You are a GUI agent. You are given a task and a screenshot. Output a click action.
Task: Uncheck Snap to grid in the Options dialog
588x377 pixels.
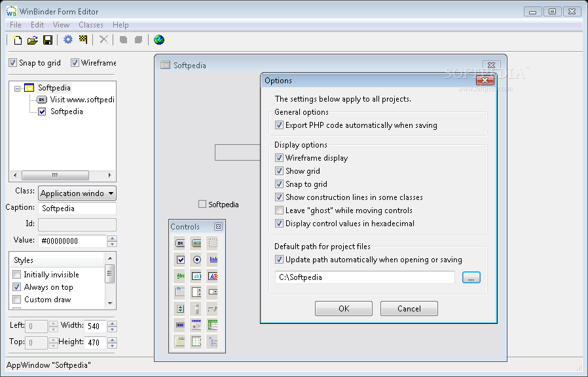[279, 184]
